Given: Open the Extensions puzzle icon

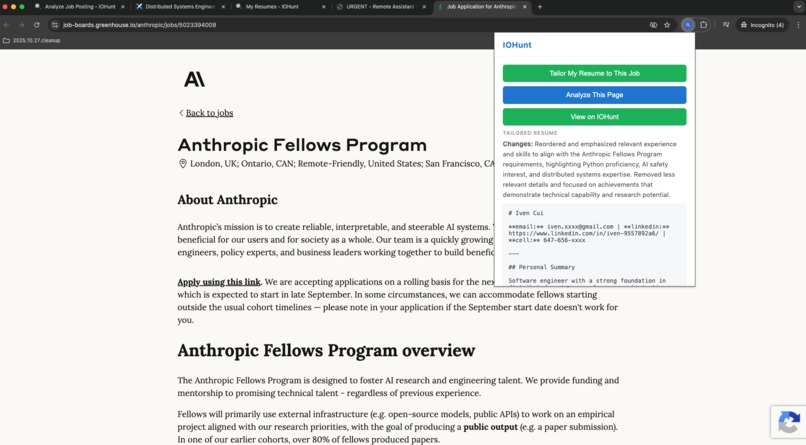Looking at the screenshot, I should tap(704, 25).
